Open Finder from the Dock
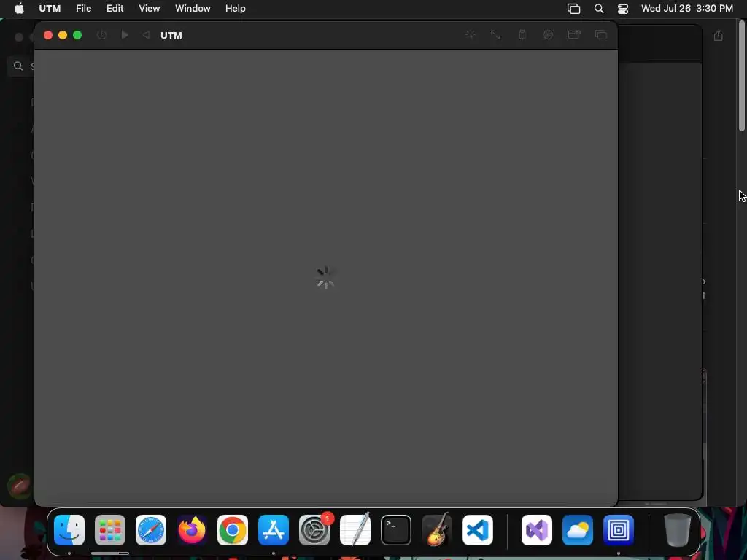 pyautogui.click(x=69, y=530)
